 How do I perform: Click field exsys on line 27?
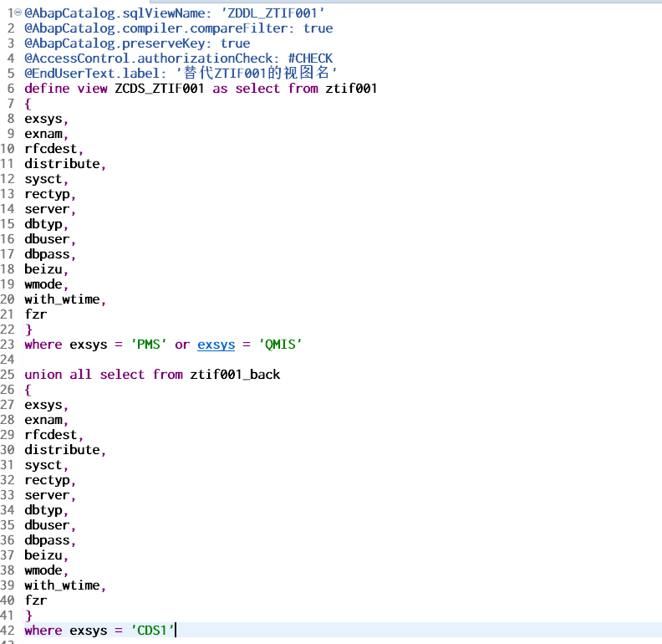tap(43, 405)
